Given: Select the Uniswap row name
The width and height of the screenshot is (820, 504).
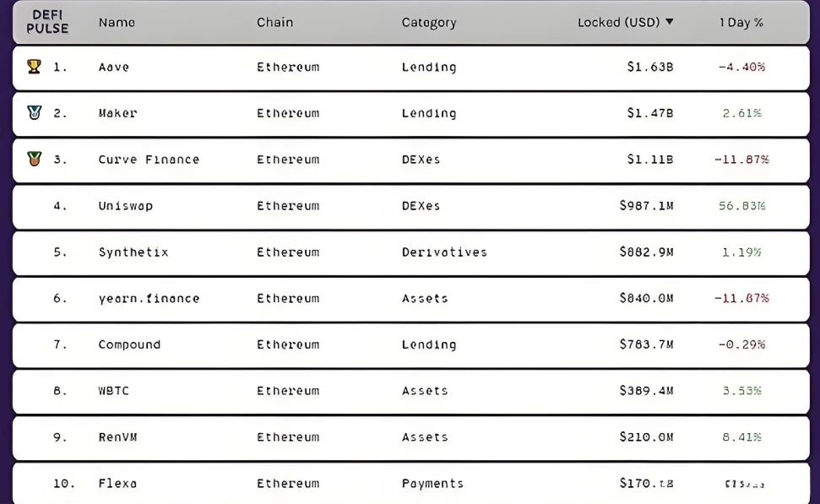Looking at the screenshot, I should (x=126, y=206).
